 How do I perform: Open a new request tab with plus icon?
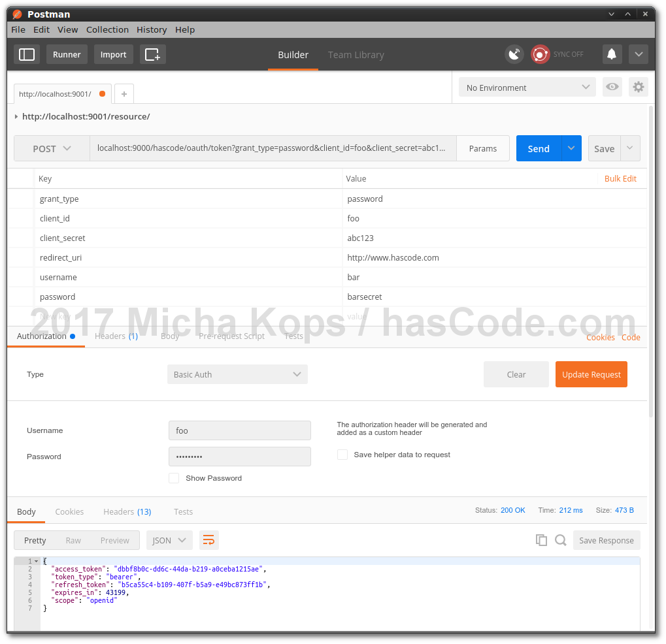[x=124, y=93]
